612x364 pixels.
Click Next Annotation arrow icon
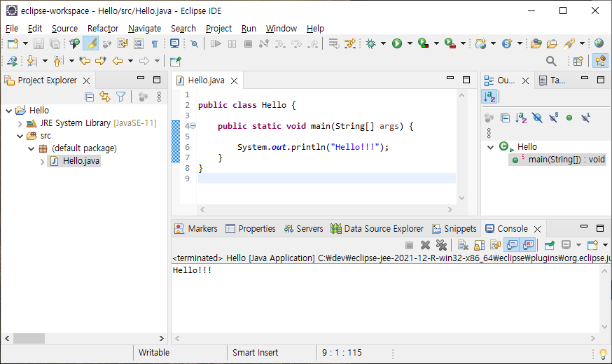(x=32, y=61)
